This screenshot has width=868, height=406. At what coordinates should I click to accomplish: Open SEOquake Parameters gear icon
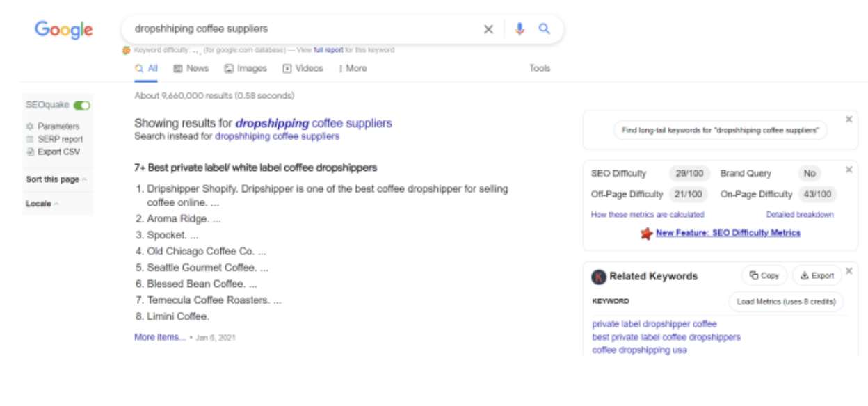30,127
